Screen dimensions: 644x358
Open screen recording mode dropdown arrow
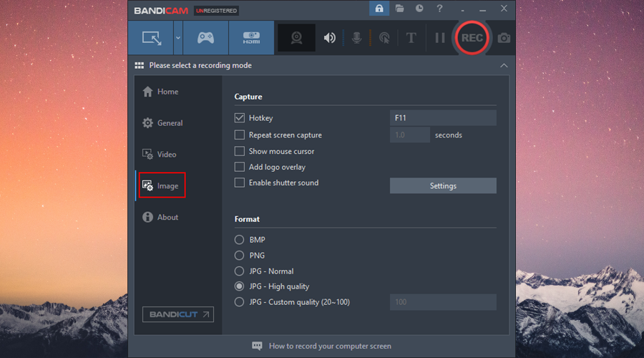[x=178, y=38]
